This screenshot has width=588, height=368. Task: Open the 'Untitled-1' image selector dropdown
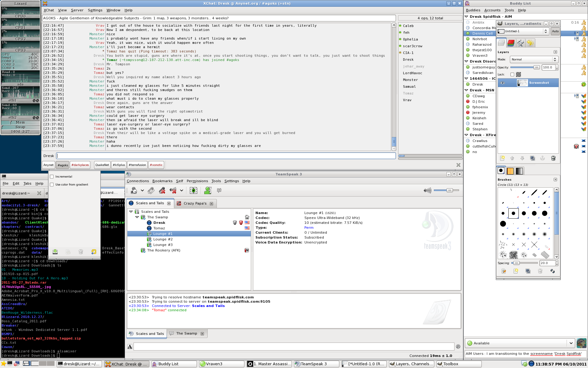click(x=523, y=31)
